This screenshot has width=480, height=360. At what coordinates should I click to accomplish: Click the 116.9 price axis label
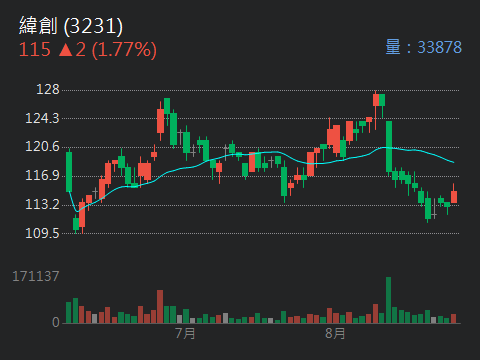click(x=42, y=175)
